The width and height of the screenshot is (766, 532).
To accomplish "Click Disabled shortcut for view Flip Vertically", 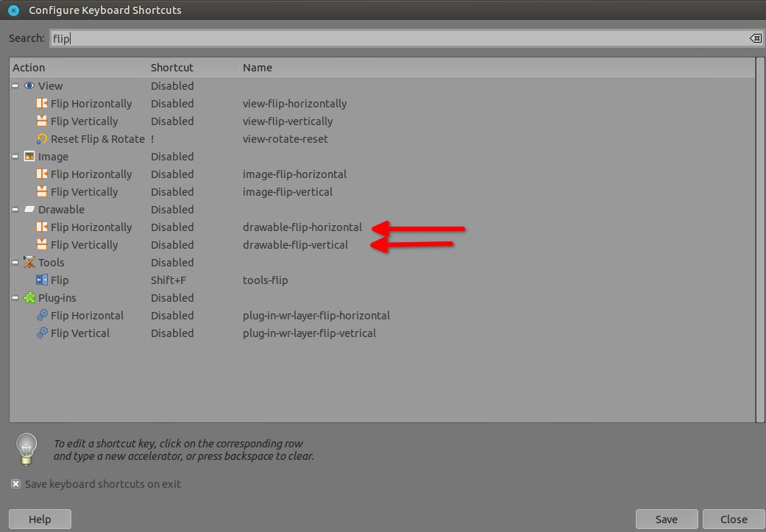I will [x=172, y=121].
